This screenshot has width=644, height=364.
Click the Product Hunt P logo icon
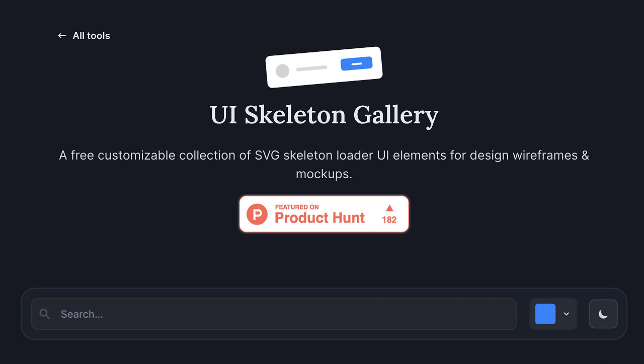257,214
